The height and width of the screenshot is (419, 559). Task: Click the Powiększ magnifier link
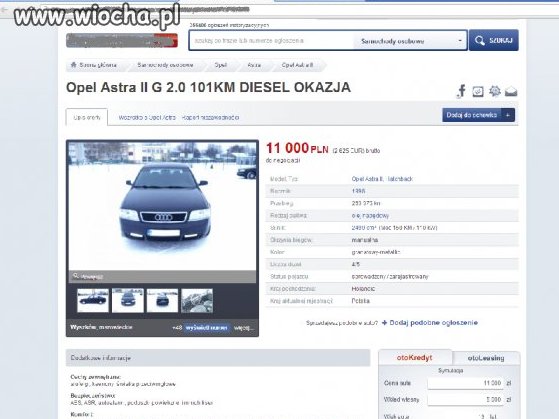(88, 276)
